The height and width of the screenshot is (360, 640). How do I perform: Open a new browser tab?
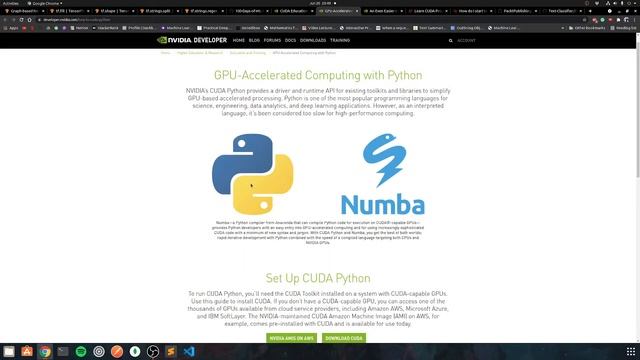coord(590,11)
